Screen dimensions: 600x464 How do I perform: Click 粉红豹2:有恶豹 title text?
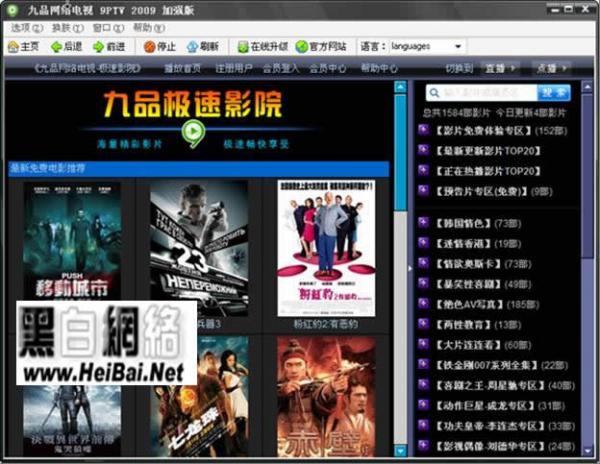pyautogui.click(x=326, y=324)
